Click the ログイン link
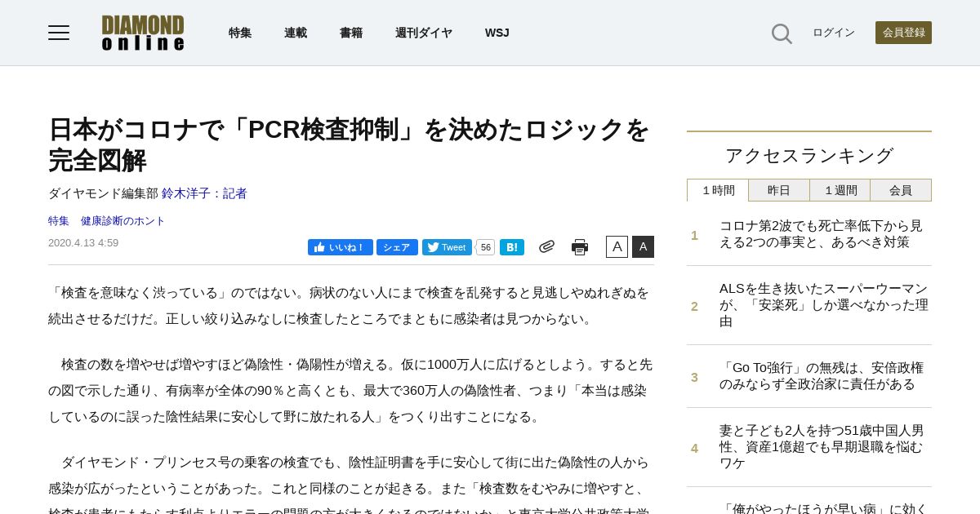 [834, 33]
